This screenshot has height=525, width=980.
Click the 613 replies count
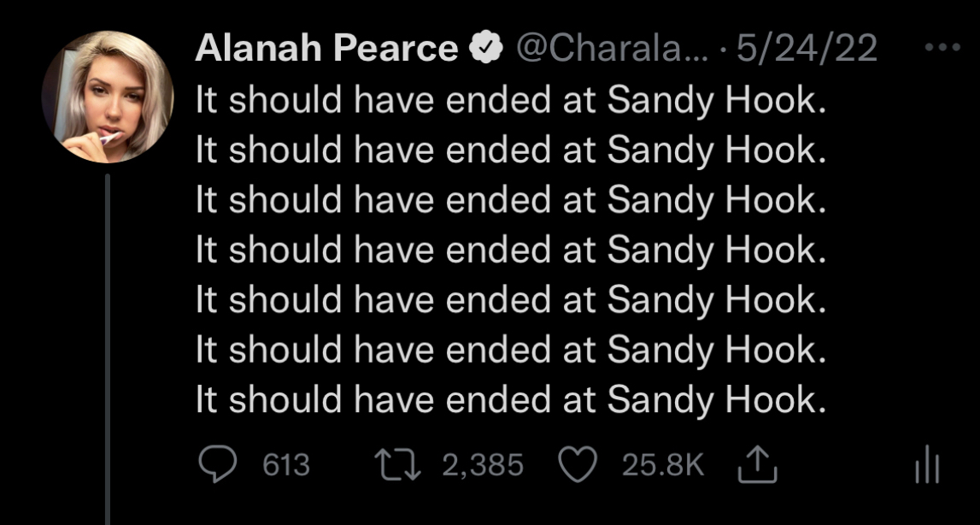coord(285,465)
